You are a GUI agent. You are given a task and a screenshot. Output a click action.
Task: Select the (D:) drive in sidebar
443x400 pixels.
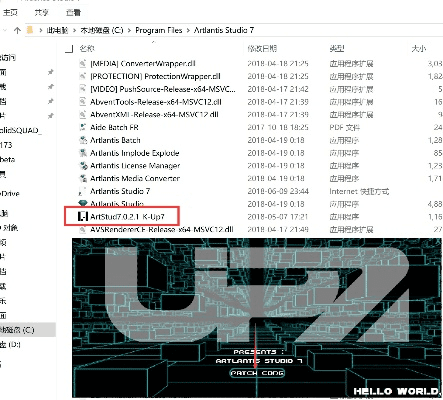point(10,344)
